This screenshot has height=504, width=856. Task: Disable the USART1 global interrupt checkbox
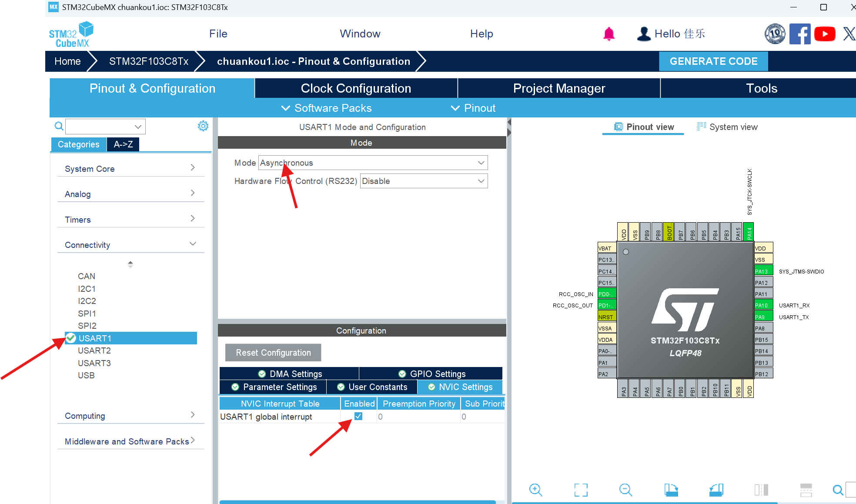point(358,416)
